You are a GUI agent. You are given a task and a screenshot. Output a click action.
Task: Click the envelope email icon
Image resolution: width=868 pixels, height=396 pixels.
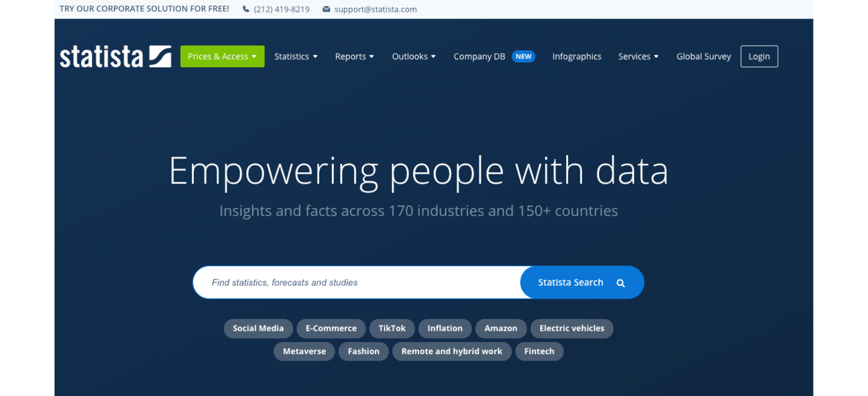326,9
